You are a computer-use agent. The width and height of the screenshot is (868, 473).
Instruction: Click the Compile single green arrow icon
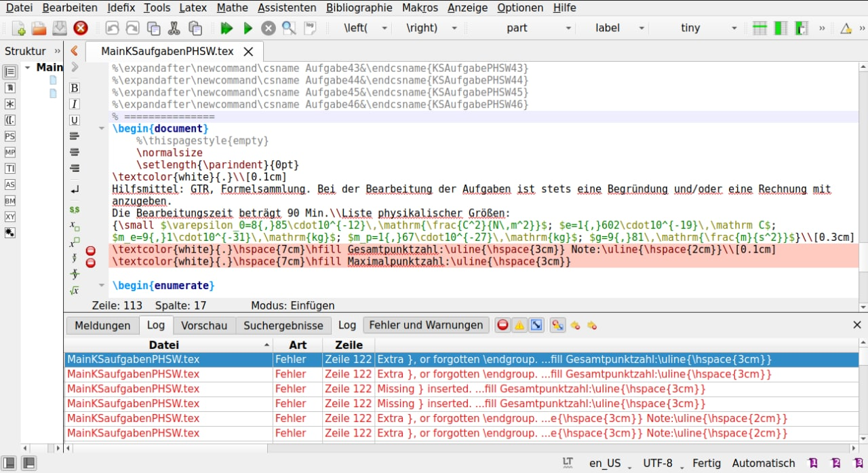point(248,29)
